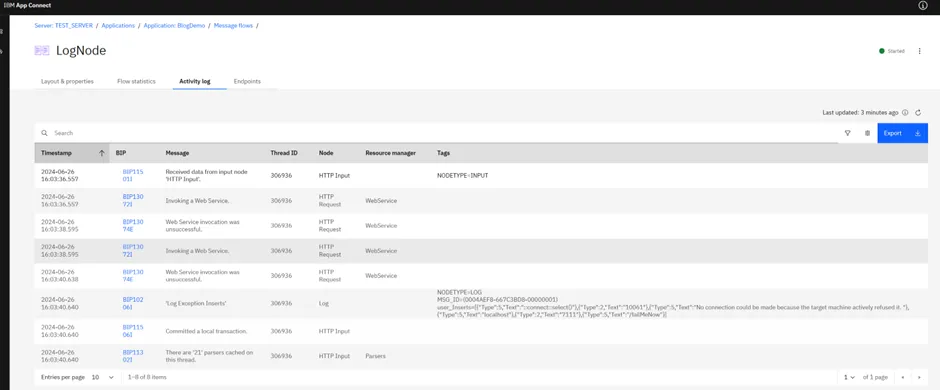Image resolution: width=940 pixels, height=390 pixels.
Task: Click the refresh activity log icon
Action: (918, 112)
